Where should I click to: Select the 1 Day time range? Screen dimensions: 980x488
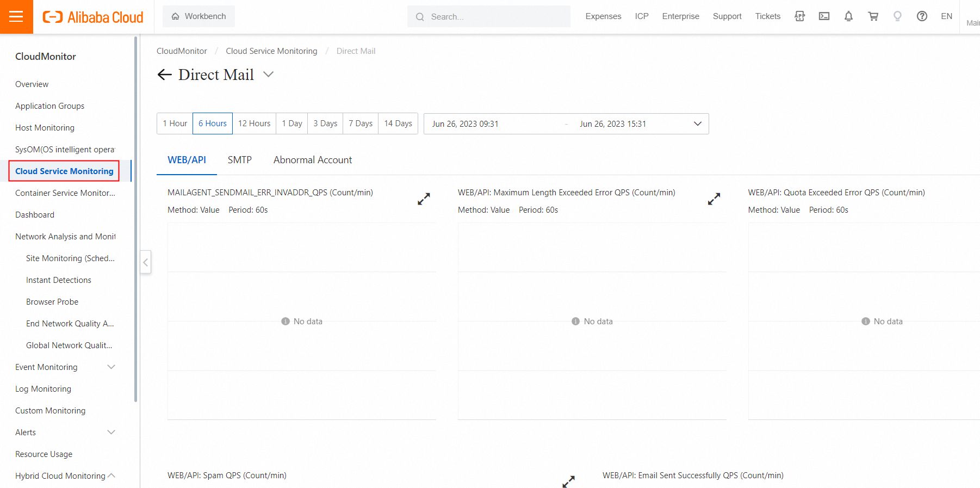coord(292,123)
